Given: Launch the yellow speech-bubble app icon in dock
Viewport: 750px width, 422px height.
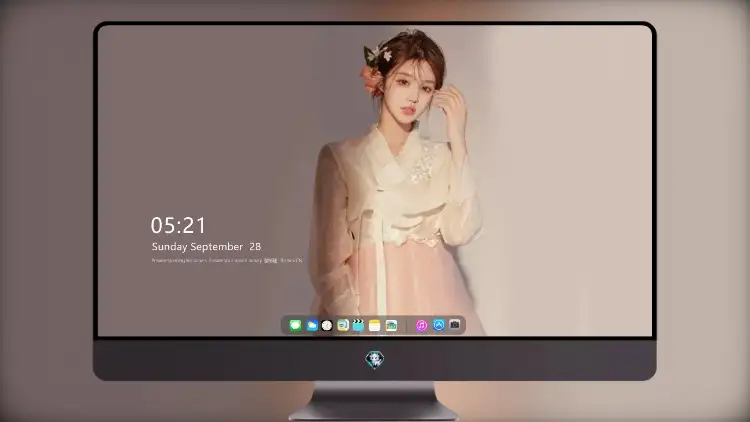Looking at the screenshot, I should (x=343, y=325).
